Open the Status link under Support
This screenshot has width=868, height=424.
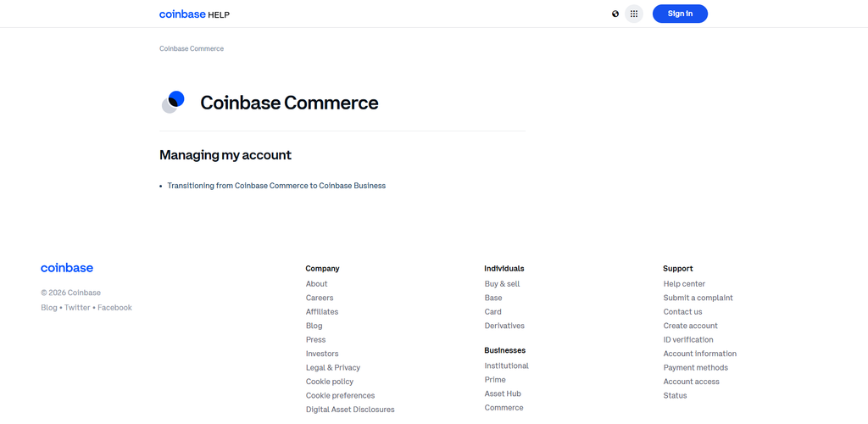675,396
